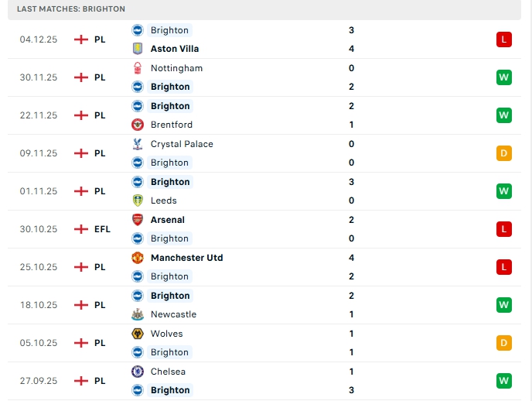Click the orange D badge for Crystal Palace match
Viewport: 532px width, 401px height.
(504, 153)
